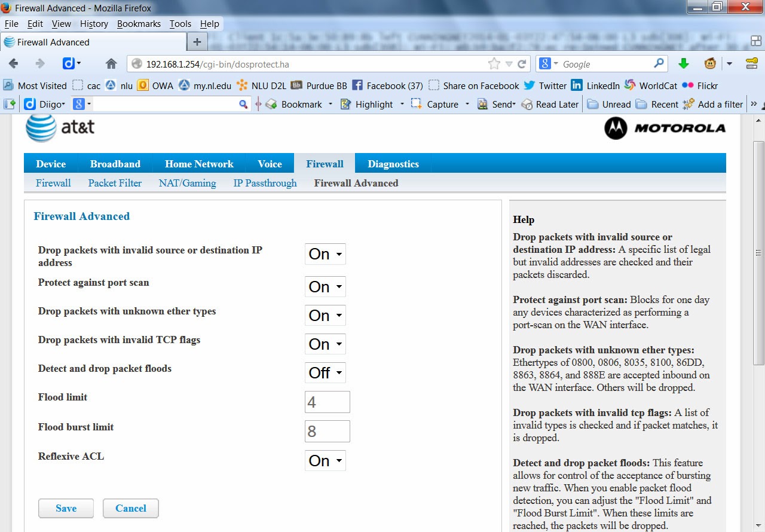
Task: Open the Firefox home page icon
Action: point(111,63)
